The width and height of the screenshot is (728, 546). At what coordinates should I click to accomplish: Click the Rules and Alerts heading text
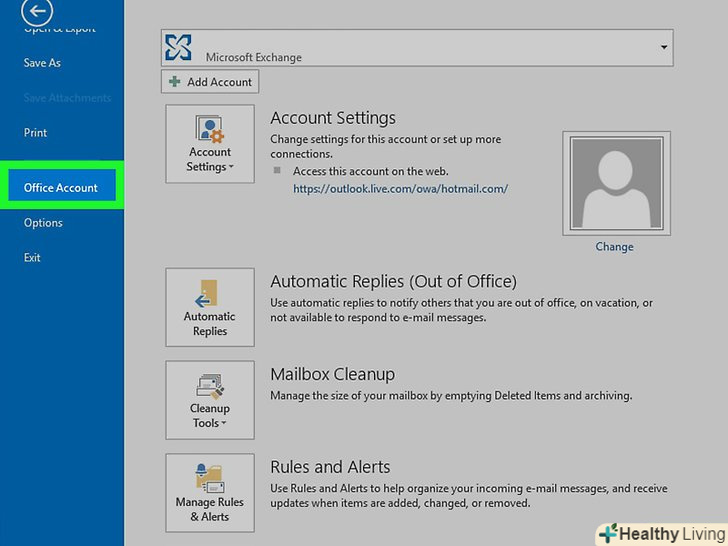[x=330, y=467]
